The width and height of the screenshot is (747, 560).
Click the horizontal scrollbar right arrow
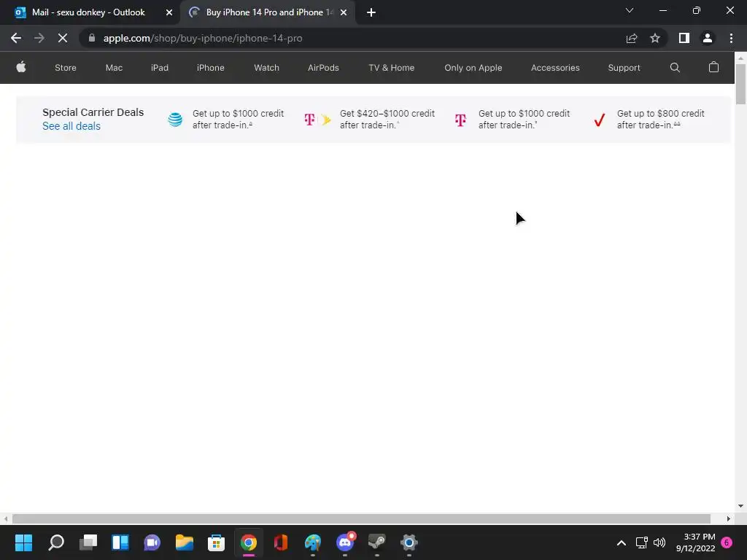(x=729, y=518)
